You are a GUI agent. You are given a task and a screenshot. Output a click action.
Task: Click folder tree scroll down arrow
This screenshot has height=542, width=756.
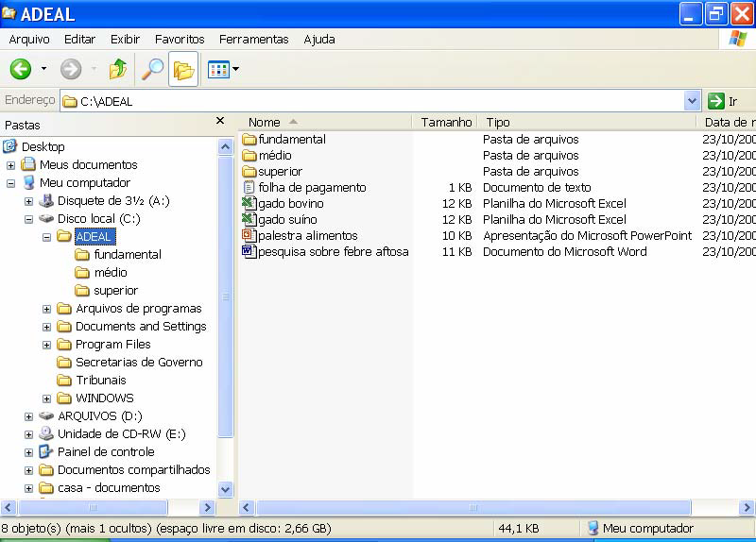(225, 489)
